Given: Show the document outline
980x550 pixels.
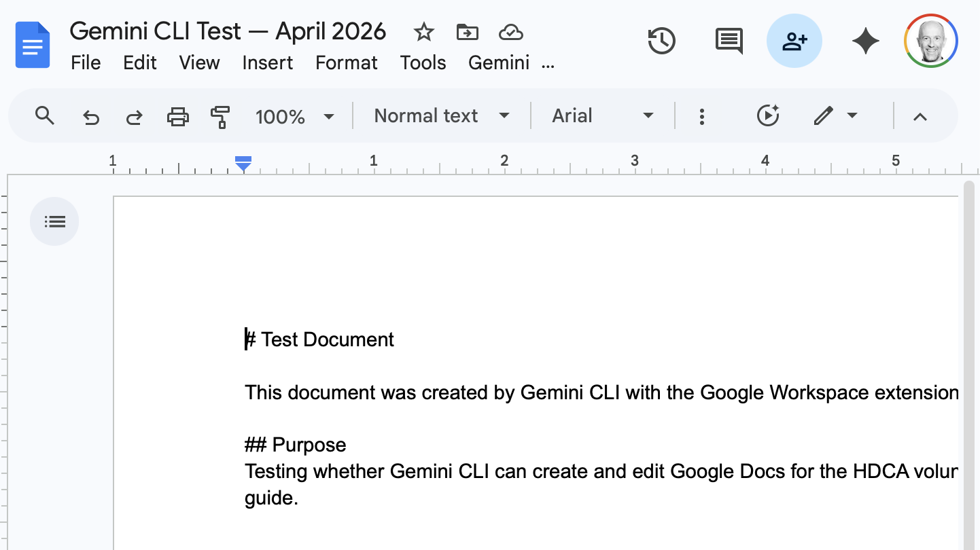Looking at the screenshot, I should 54,221.
